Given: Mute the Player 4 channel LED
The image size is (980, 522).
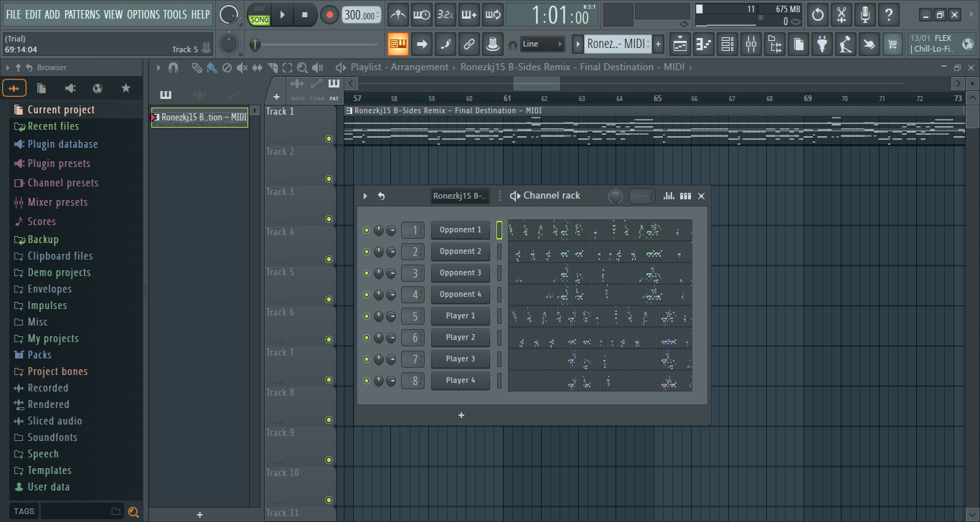Looking at the screenshot, I should pyautogui.click(x=367, y=381).
